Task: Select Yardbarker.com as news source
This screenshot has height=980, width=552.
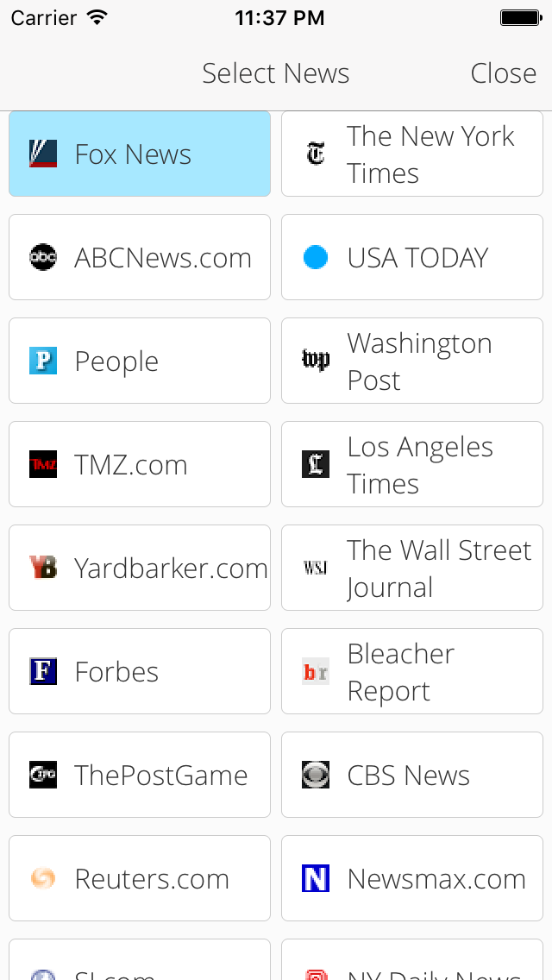Action: pos(140,568)
